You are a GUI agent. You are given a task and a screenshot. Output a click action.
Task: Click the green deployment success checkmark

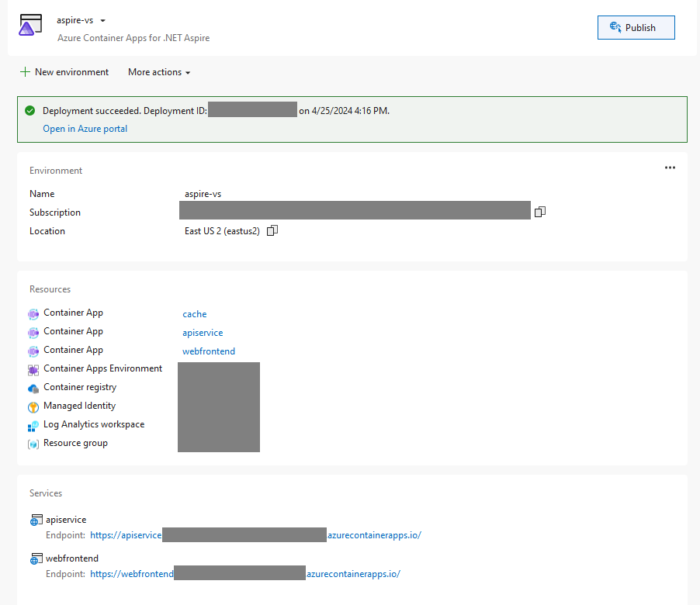pos(29,110)
